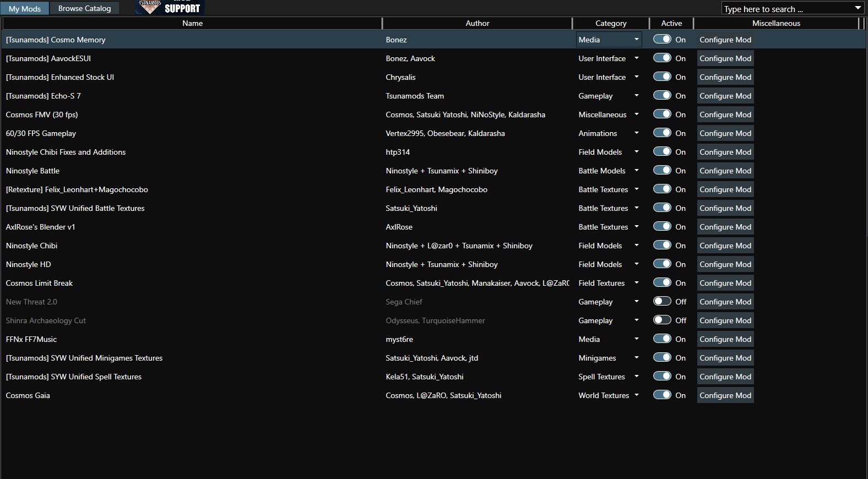
Task: Sort mods by Name column header
Action: 192,23
